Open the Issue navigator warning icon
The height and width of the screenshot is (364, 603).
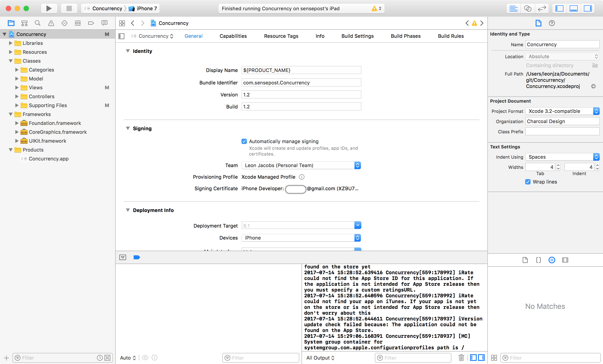click(x=51, y=23)
